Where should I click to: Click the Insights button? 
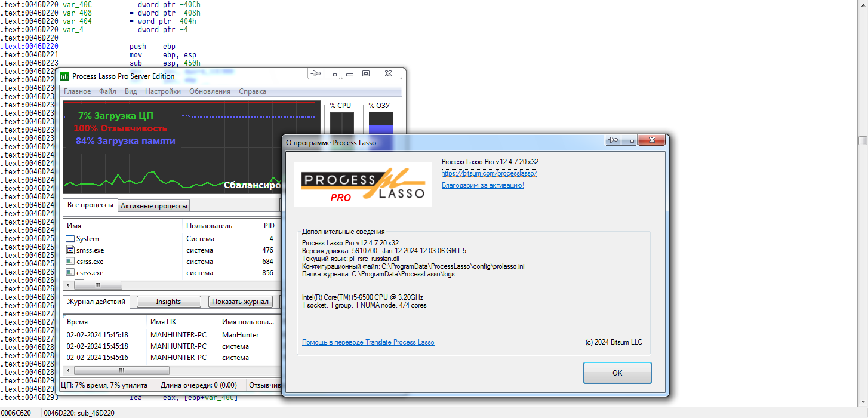coord(168,302)
